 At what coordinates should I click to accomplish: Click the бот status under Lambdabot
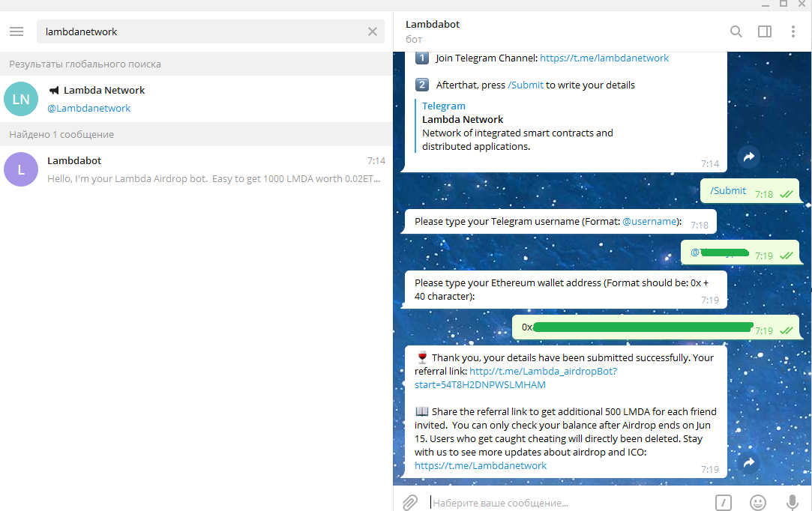tap(414, 40)
